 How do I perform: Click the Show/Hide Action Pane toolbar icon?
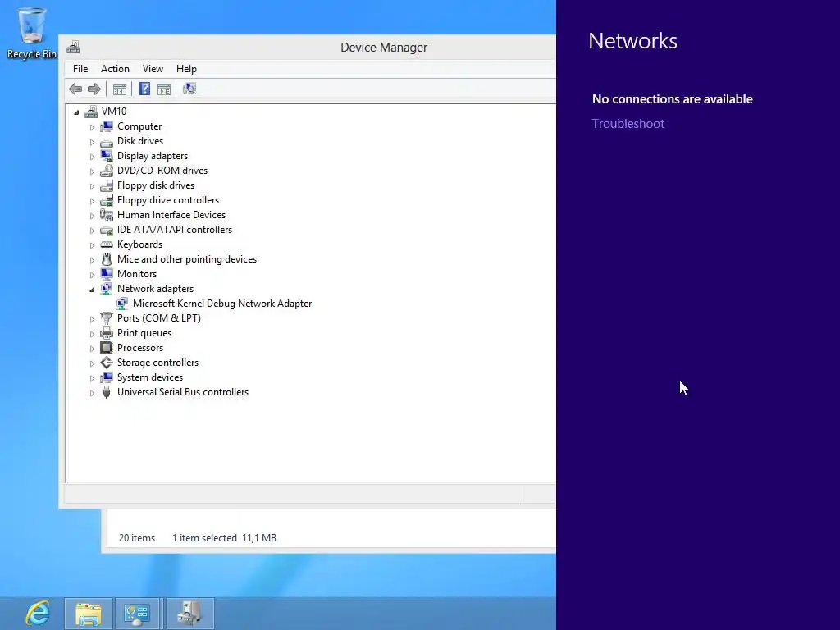point(164,89)
